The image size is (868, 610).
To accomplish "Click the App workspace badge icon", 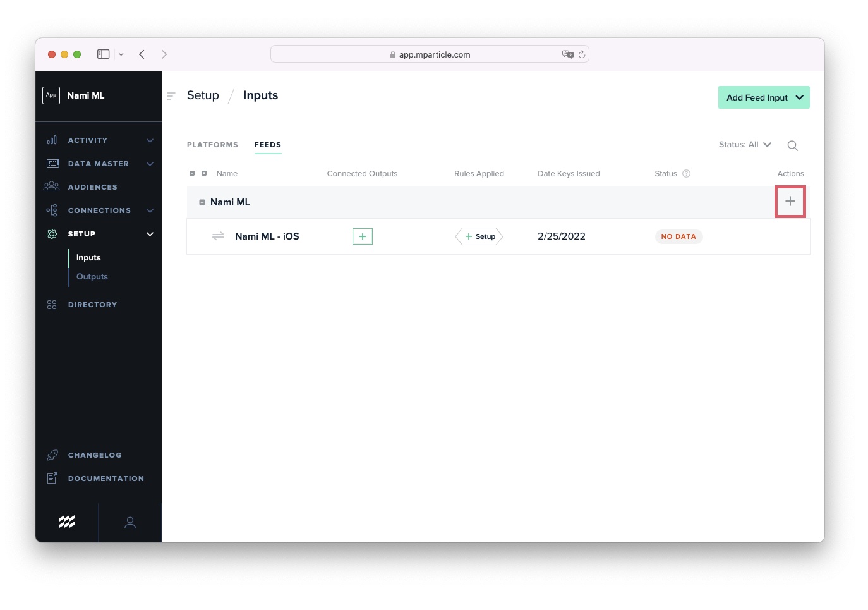I will [x=51, y=95].
